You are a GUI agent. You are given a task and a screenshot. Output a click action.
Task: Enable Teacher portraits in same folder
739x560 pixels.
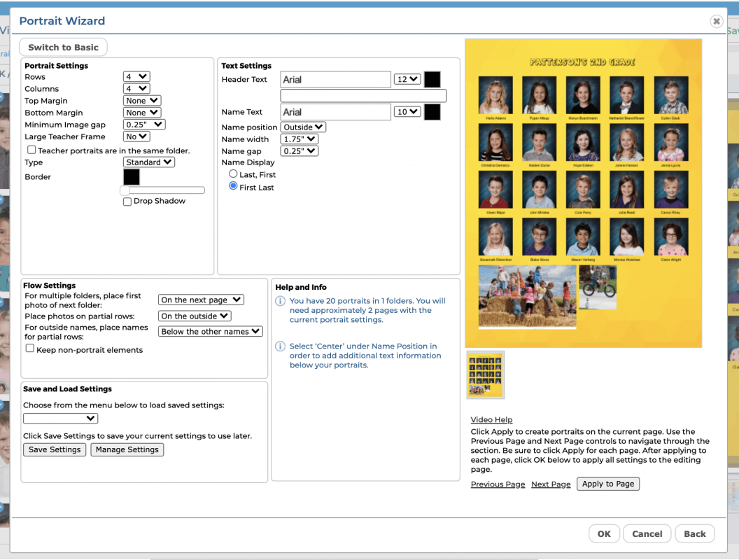click(x=31, y=150)
